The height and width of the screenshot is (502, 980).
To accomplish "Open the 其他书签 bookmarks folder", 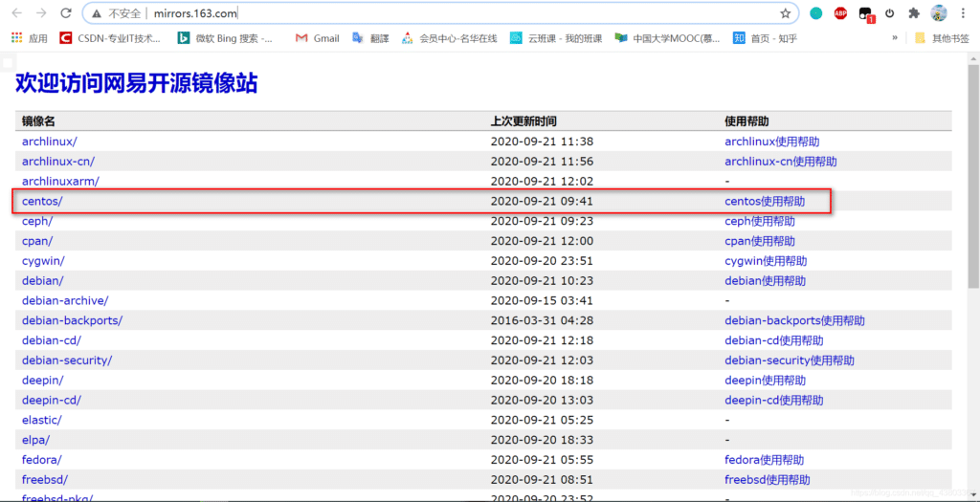I will [943, 38].
